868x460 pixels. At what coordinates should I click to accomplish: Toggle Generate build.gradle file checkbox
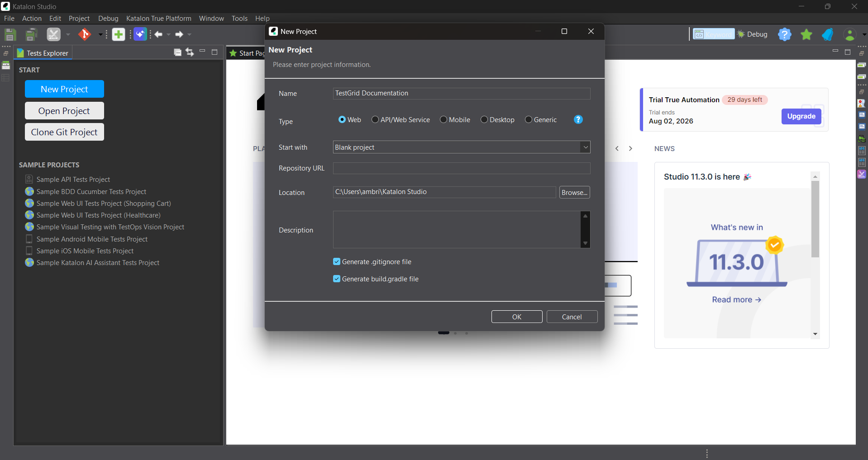(x=337, y=279)
